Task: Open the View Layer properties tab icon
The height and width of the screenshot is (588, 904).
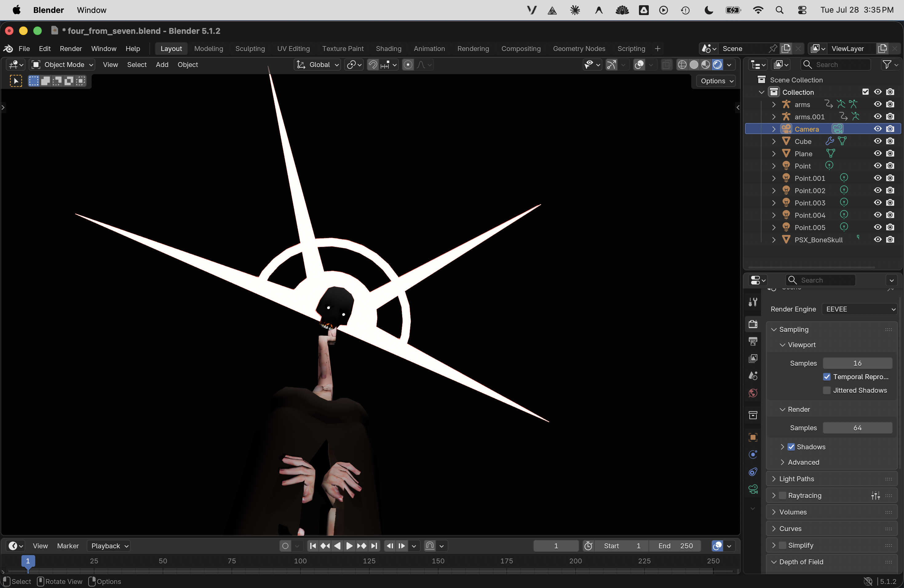Action: point(753,358)
